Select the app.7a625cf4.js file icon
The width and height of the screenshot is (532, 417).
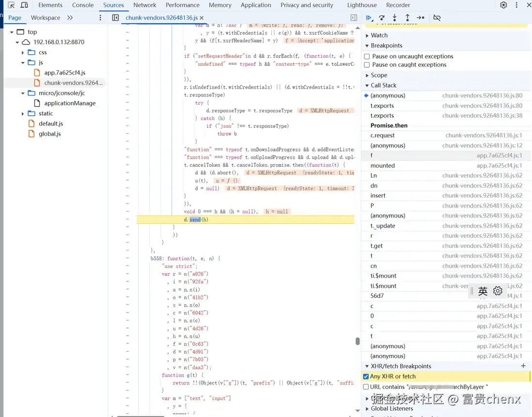click(37, 73)
